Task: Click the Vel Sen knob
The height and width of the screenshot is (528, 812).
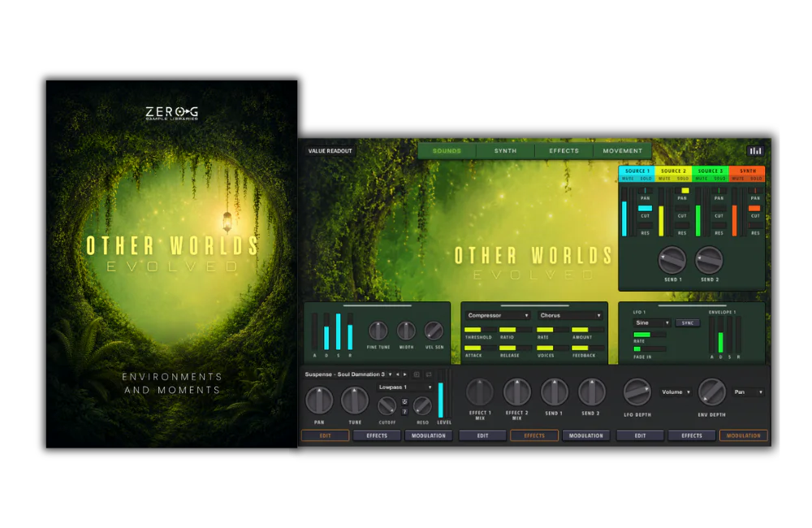Action: click(x=434, y=331)
